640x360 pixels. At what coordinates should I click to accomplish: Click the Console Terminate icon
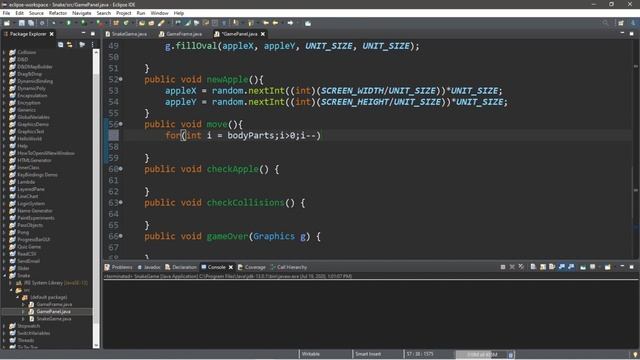(503, 267)
